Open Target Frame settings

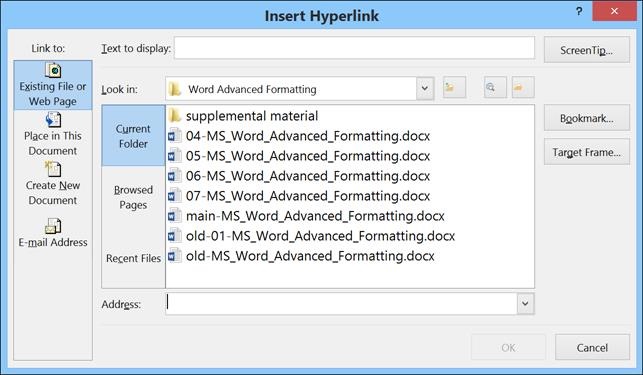coord(587,152)
